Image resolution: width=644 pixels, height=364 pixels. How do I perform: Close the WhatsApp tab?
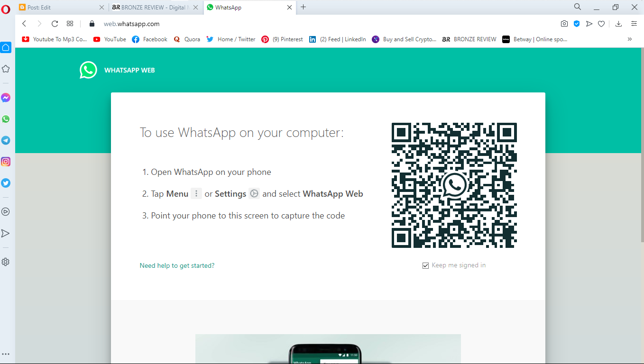pos(290,7)
